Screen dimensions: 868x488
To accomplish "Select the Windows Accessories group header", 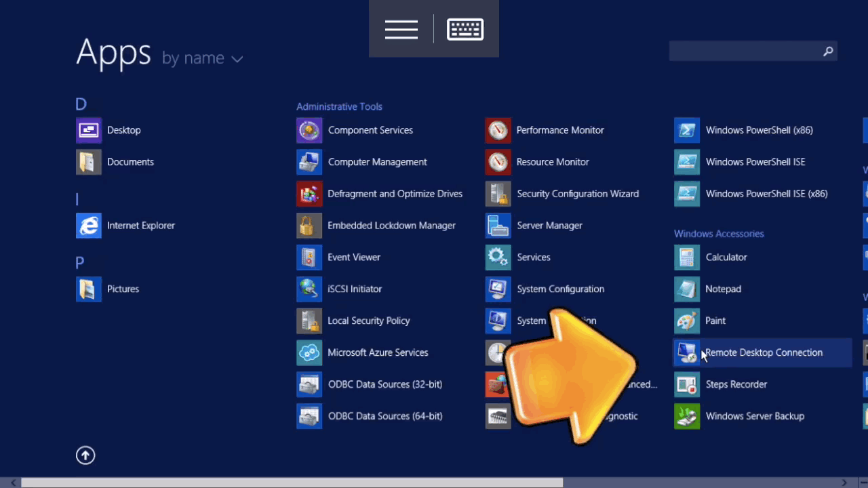I will [719, 234].
